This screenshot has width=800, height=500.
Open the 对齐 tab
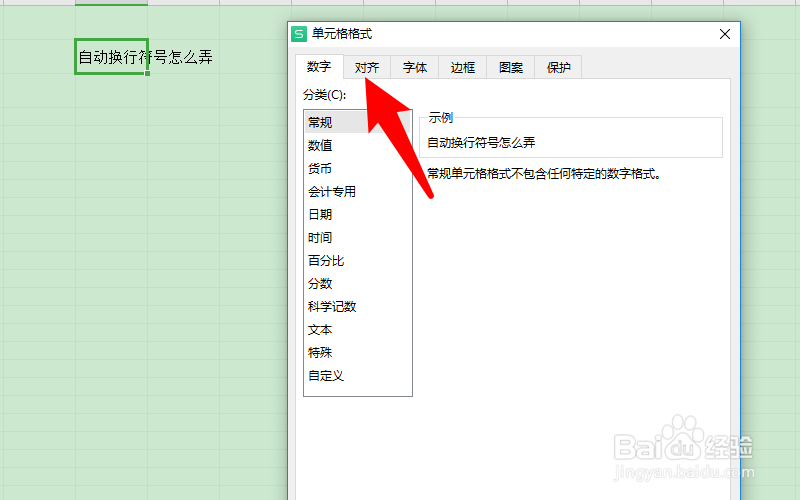point(366,67)
